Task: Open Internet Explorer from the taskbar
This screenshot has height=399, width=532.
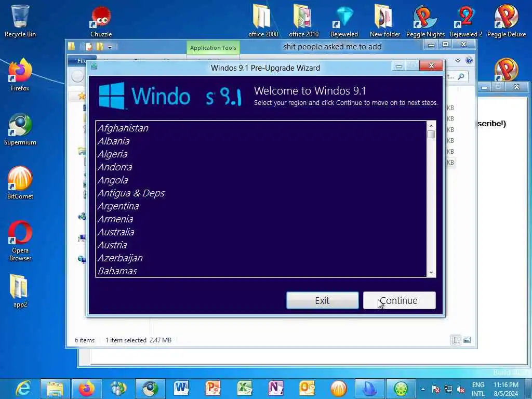Action: click(24, 389)
